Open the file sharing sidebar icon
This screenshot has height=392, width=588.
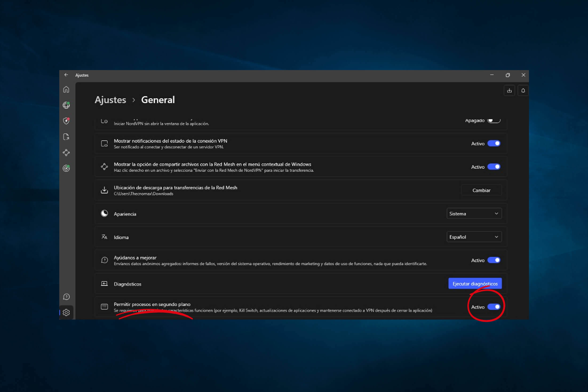pyautogui.click(x=66, y=137)
